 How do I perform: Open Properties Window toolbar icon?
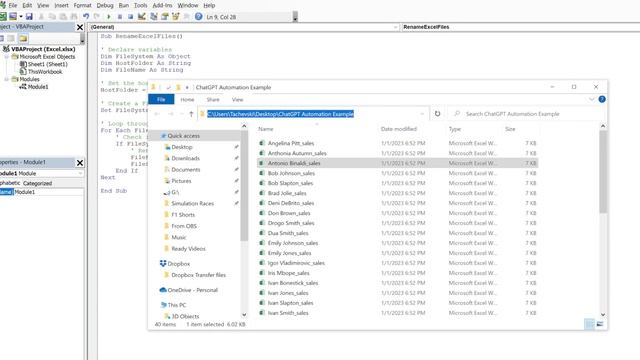(x=164, y=17)
